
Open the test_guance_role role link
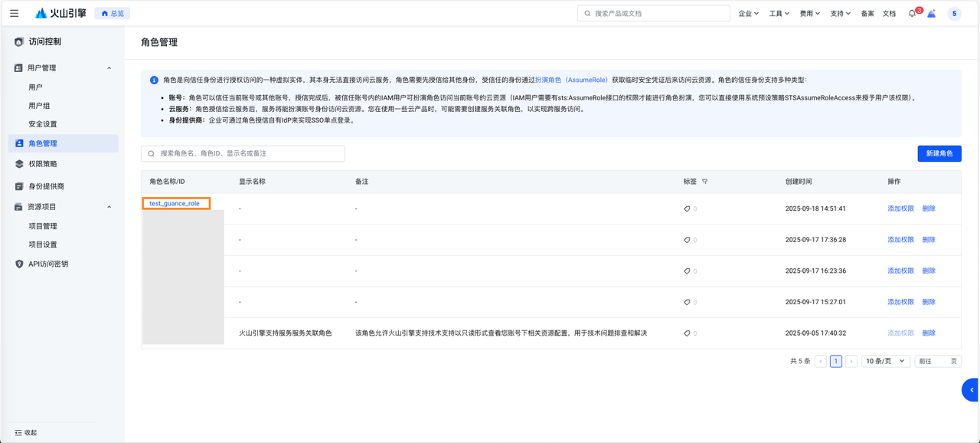pos(175,203)
